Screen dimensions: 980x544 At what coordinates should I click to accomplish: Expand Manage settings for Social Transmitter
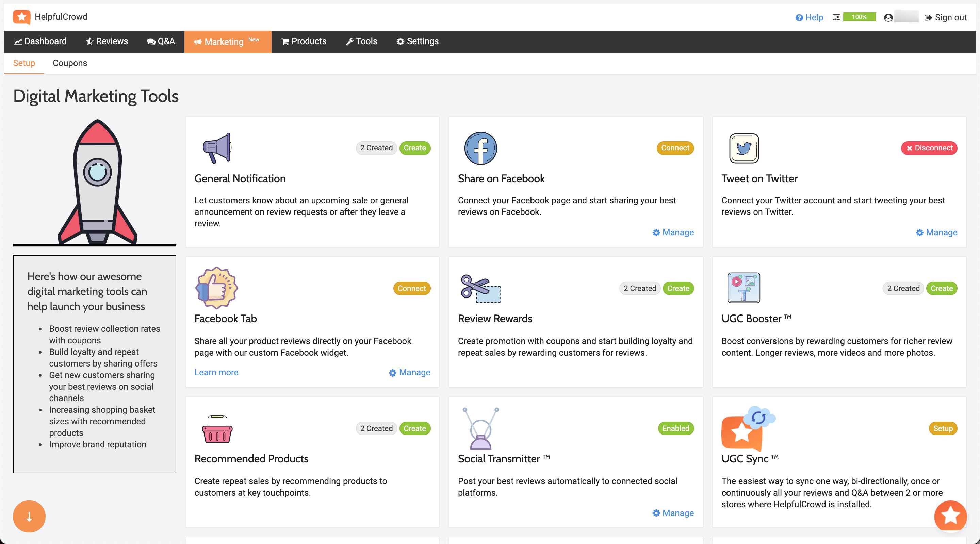(x=673, y=512)
